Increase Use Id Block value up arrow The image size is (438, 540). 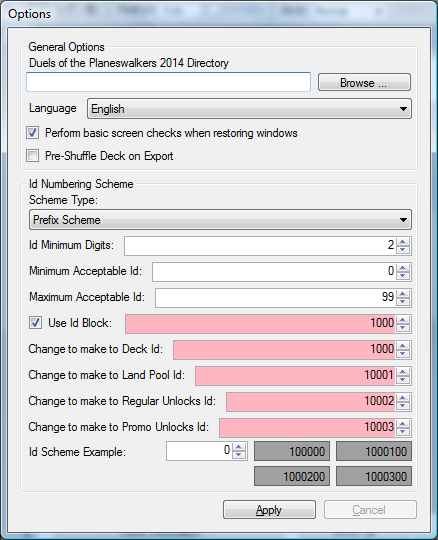coord(403,320)
